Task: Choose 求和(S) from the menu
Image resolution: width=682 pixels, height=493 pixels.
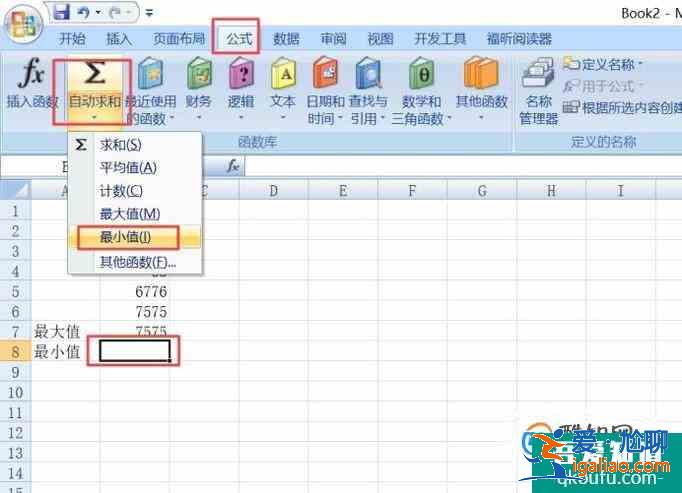Action: click(x=135, y=144)
